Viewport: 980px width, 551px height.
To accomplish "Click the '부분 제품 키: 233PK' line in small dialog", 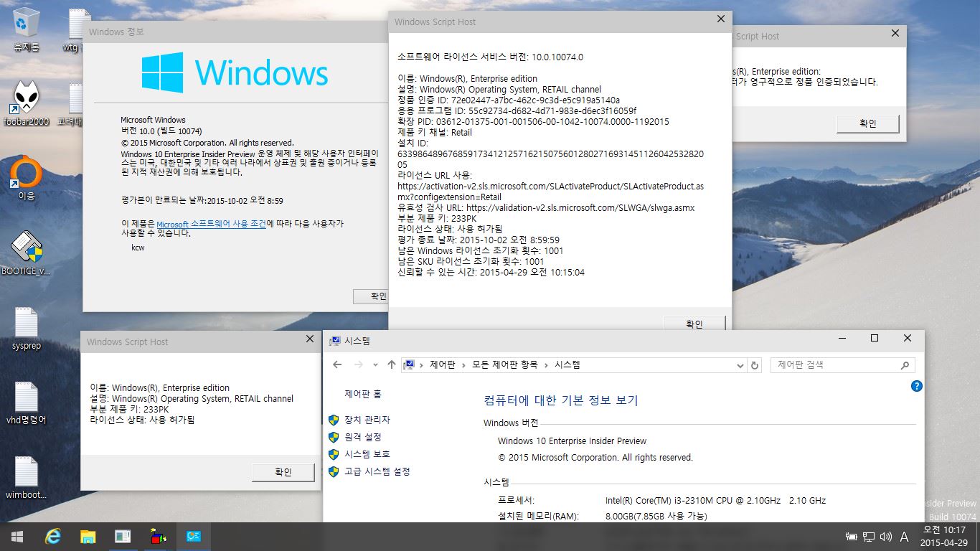I will click(x=129, y=409).
